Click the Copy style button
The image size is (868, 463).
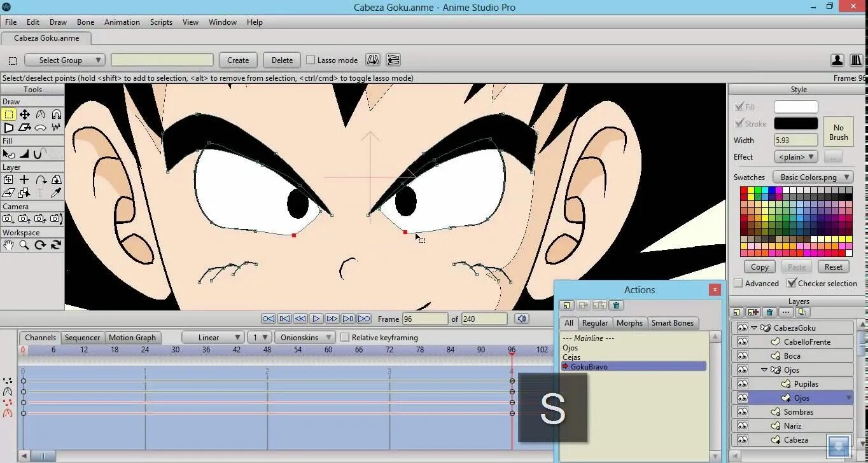click(759, 266)
